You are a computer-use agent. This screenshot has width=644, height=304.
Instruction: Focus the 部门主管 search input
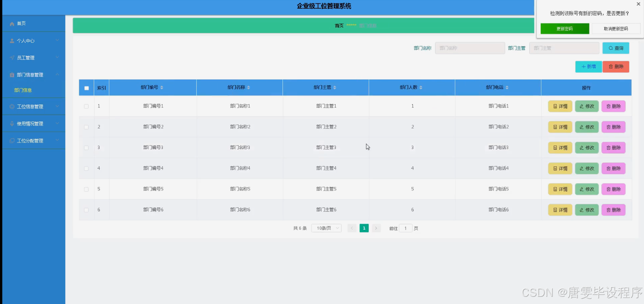point(564,48)
